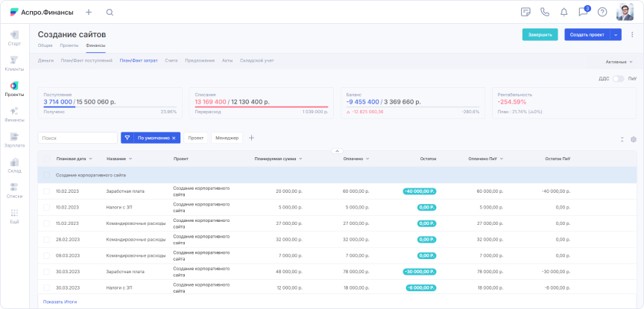This screenshot has height=309, width=644.
Task: Open the notifications bell
Action: click(564, 12)
